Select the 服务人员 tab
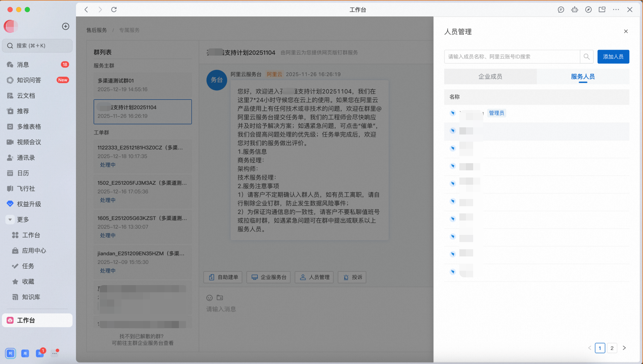The height and width of the screenshot is (364, 643). coord(583,77)
